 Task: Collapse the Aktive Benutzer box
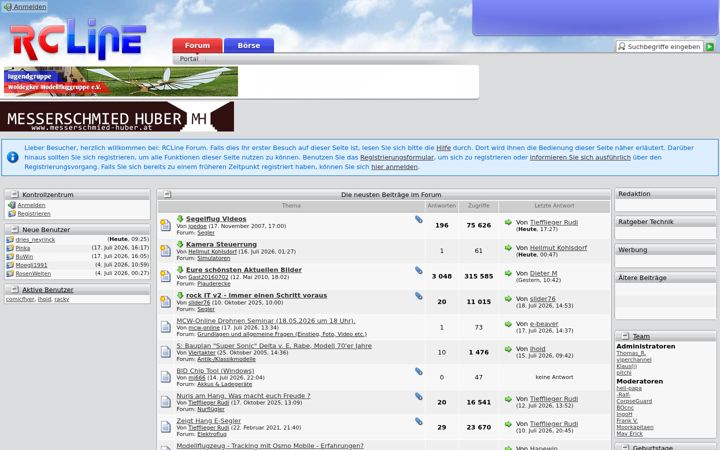14,289
